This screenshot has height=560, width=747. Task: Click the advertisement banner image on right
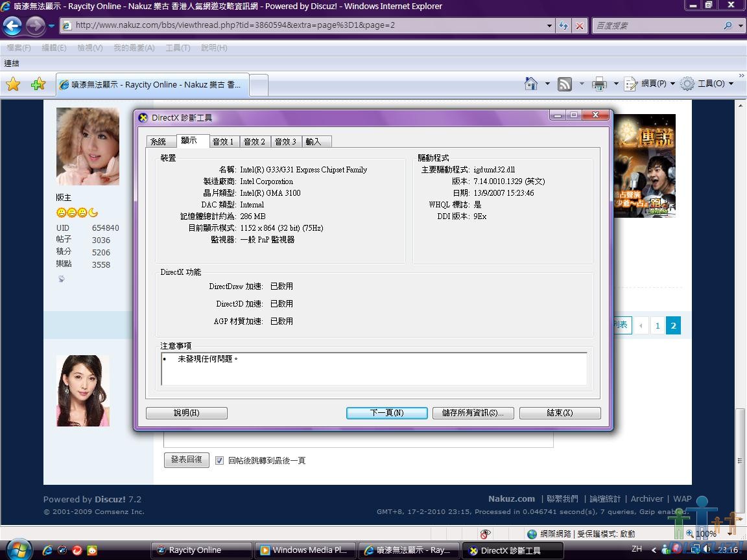pos(645,166)
